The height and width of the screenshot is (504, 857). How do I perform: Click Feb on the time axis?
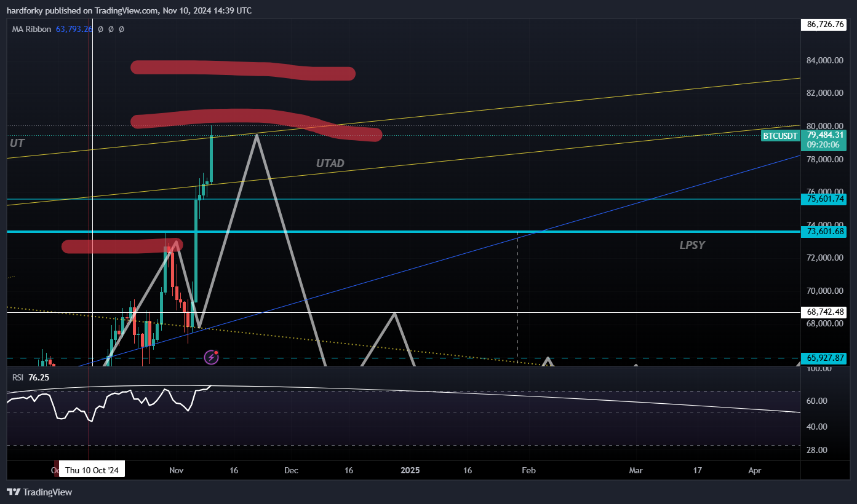pos(528,470)
